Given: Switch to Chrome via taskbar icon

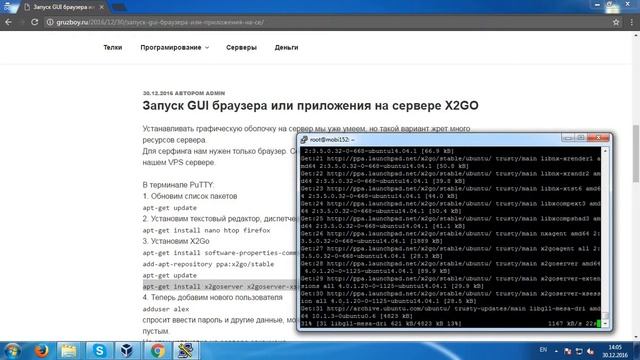Looking at the screenshot, I should (x=157, y=351).
